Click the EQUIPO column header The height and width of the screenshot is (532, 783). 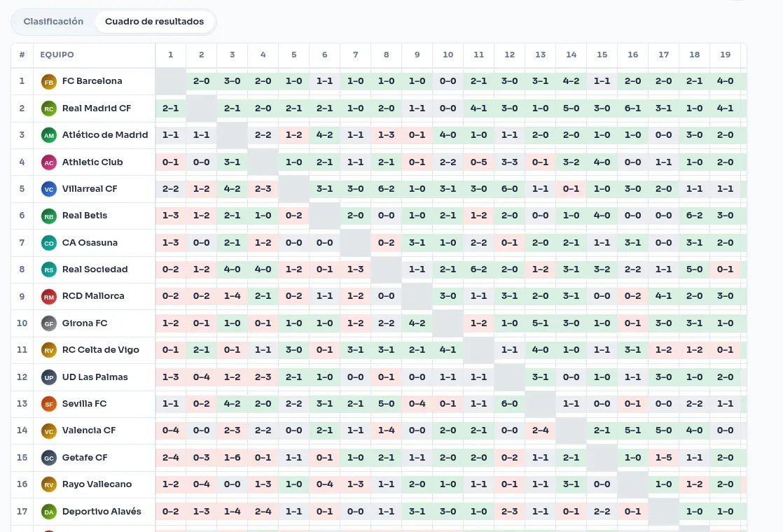[x=57, y=55]
